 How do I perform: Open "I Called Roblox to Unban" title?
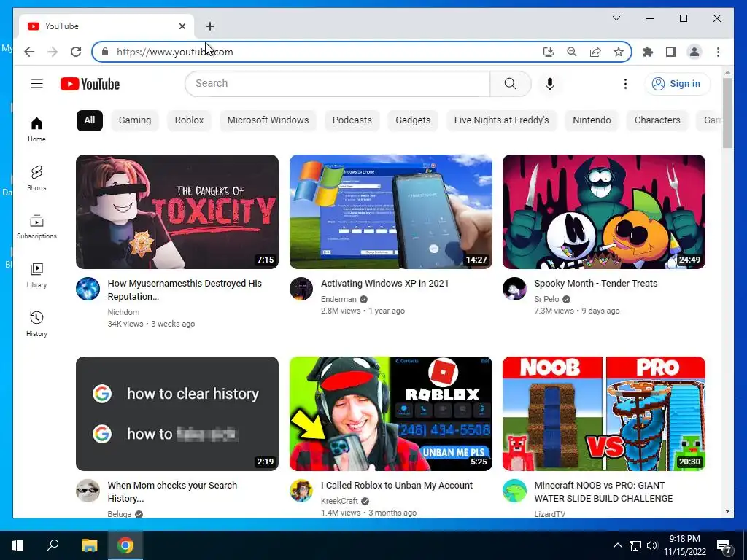[397, 485]
